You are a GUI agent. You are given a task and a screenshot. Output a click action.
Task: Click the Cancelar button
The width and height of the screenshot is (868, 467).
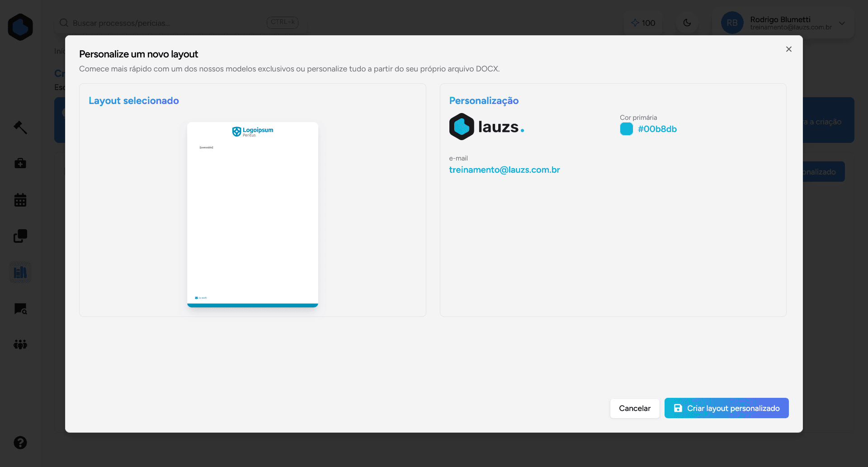(635, 408)
